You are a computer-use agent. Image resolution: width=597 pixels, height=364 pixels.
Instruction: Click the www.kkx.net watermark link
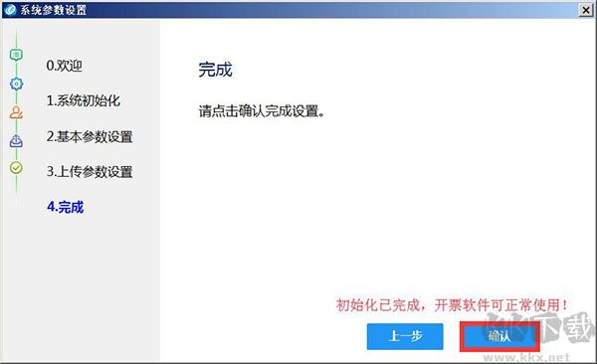coord(526,357)
